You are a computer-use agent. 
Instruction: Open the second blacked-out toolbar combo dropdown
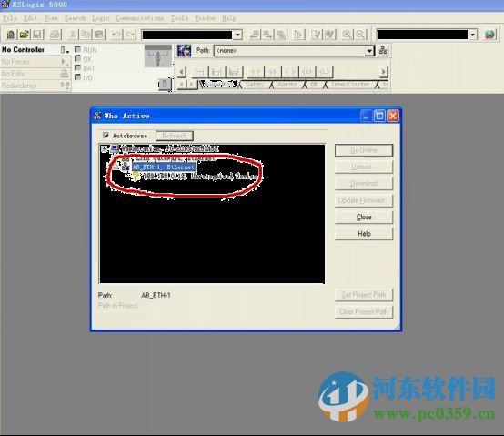tap(473, 35)
